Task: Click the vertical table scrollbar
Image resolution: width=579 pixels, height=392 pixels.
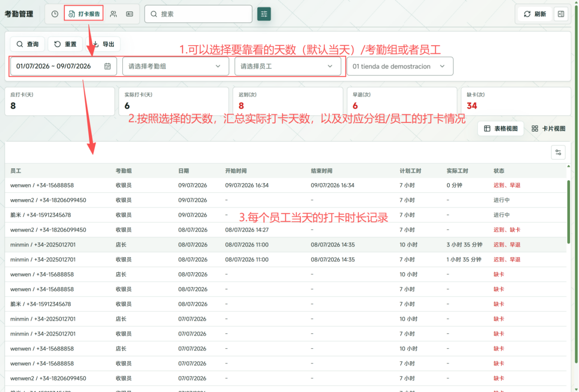Action: (568, 212)
